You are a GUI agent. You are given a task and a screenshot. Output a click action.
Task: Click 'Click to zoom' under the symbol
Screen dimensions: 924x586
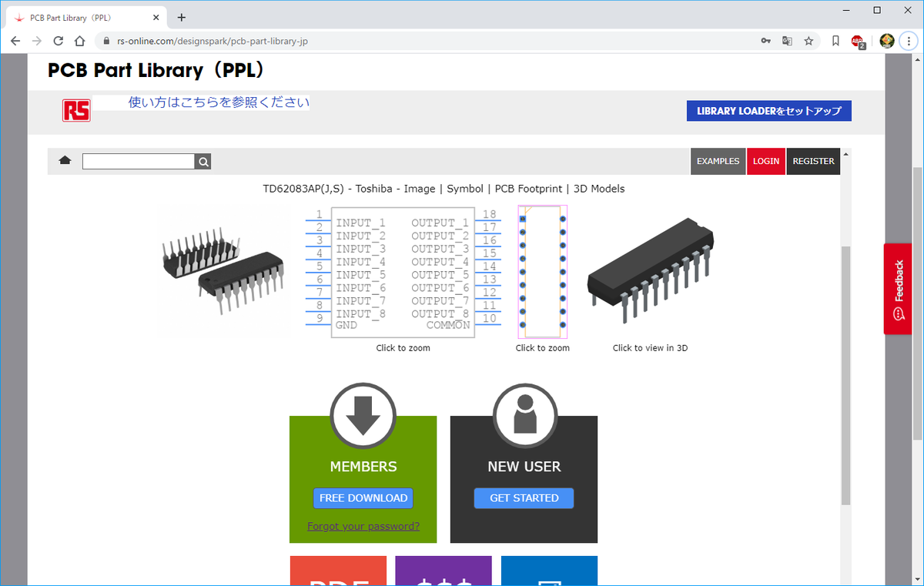pyautogui.click(x=403, y=348)
